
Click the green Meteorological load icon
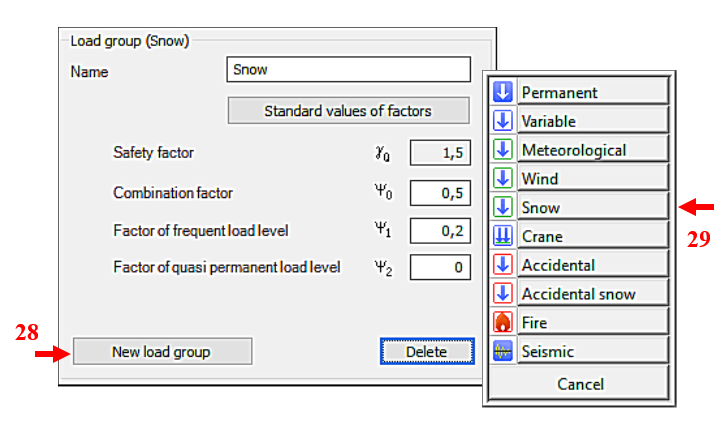(x=503, y=149)
